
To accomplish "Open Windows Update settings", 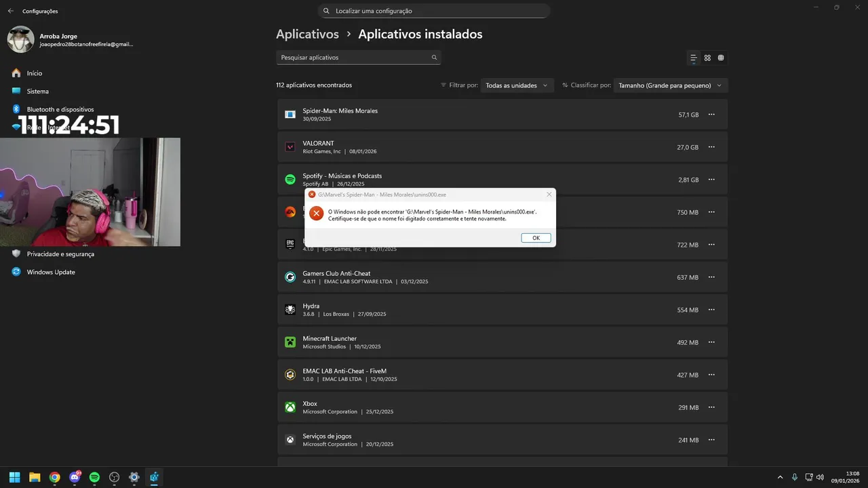I will [x=50, y=272].
